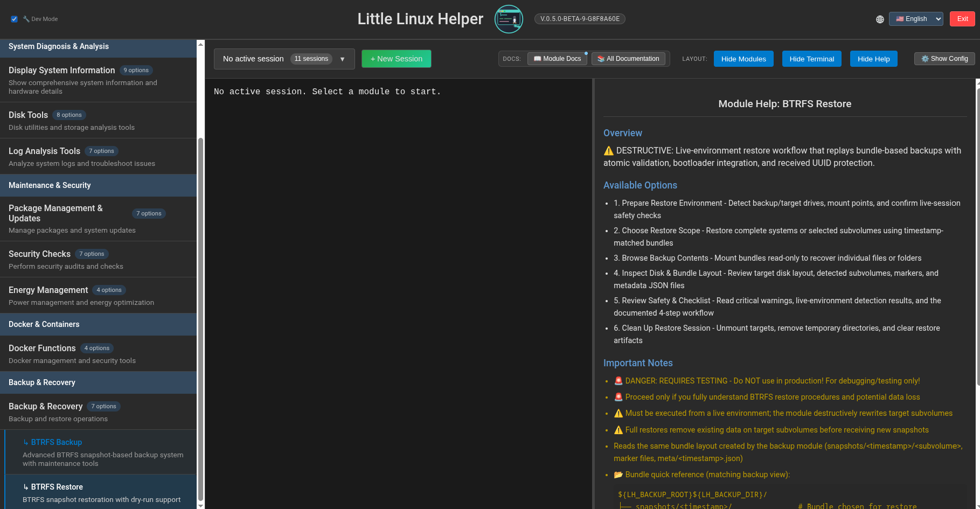Select the BTRFS Restore submodule
980x509 pixels.
tap(101, 492)
